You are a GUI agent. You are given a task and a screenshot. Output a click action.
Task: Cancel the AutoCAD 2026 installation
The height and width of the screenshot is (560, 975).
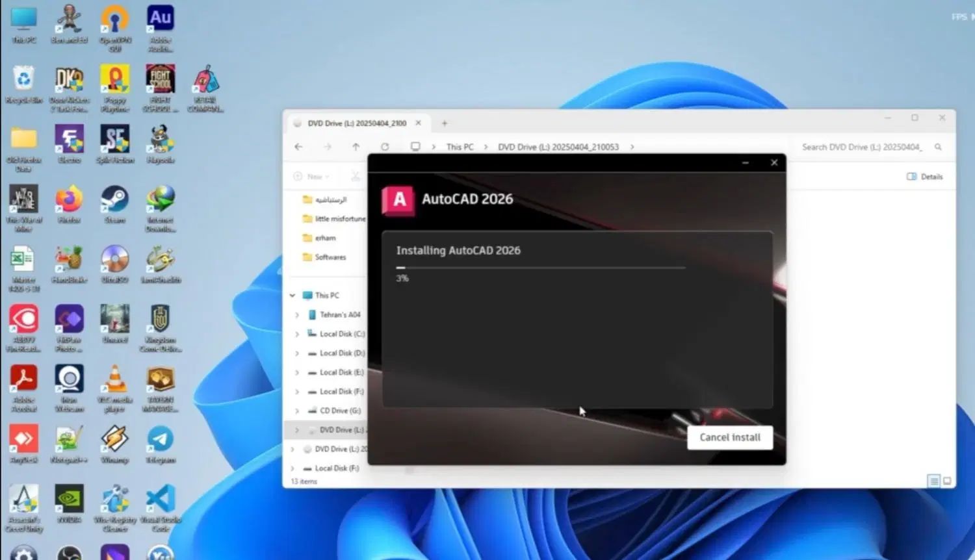(729, 437)
